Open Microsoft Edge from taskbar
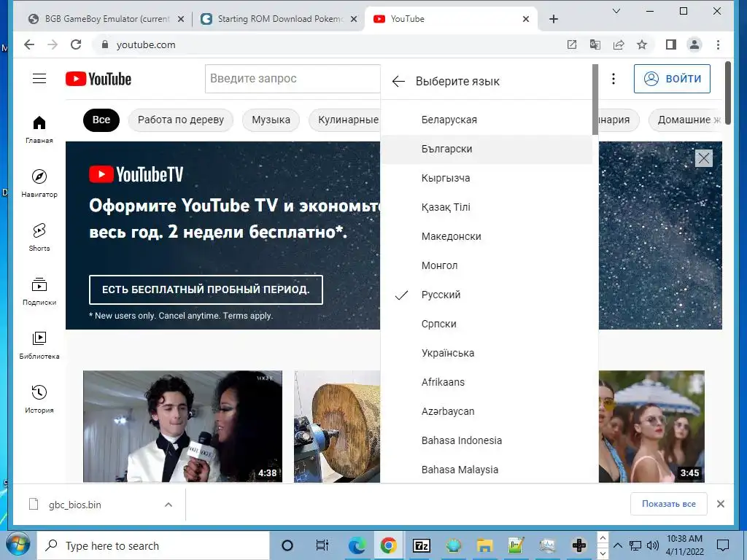Viewport: 747px width, 560px height. click(x=357, y=545)
